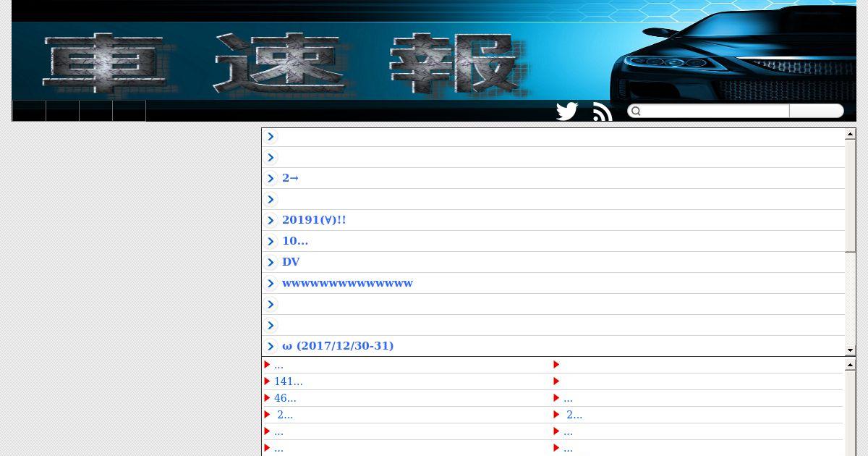Open the "141..." headline link

point(288,381)
